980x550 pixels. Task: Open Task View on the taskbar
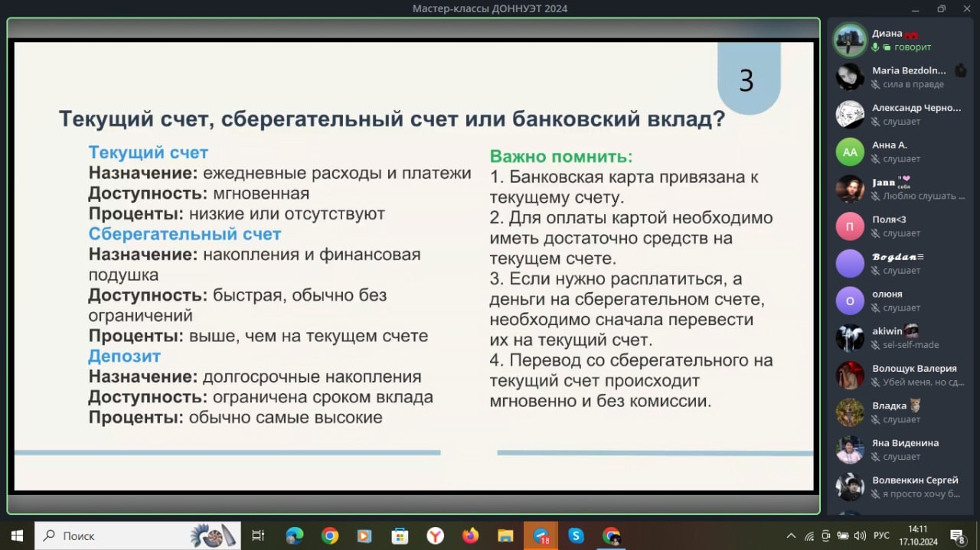pos(259,536)
